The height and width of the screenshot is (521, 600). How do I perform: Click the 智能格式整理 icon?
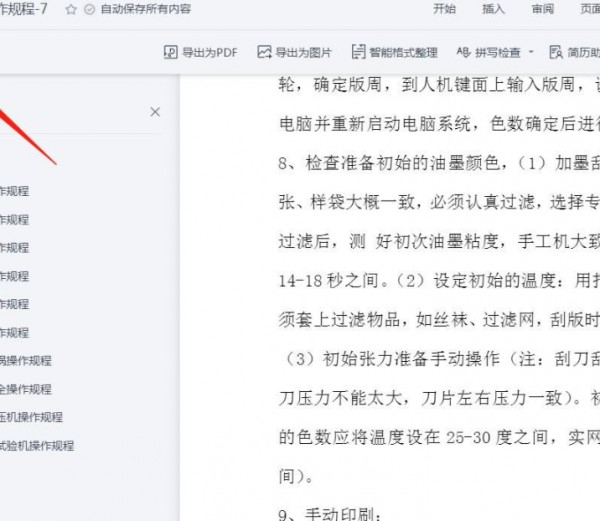pos(359,52)
